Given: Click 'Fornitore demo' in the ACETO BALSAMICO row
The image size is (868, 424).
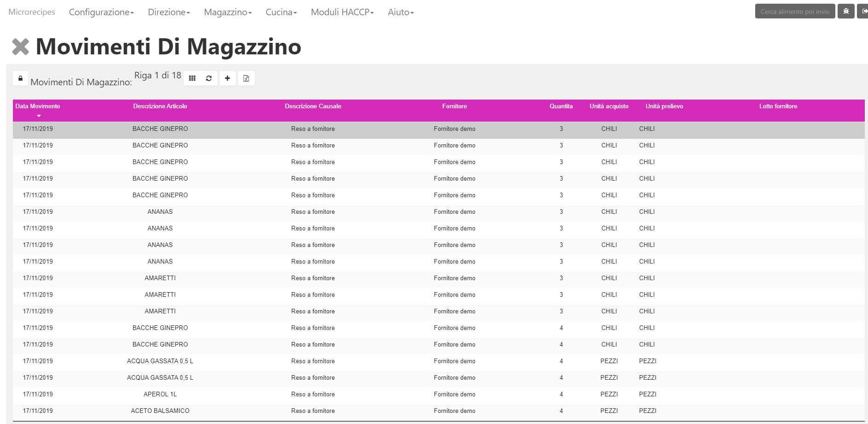Looking at the screenshot, I should 454,411.
